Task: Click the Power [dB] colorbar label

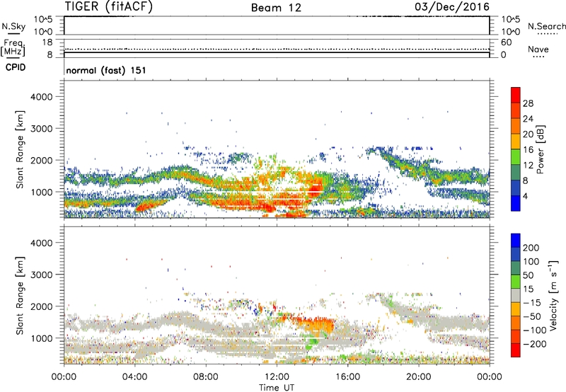Action: click(x=541, y=149)
